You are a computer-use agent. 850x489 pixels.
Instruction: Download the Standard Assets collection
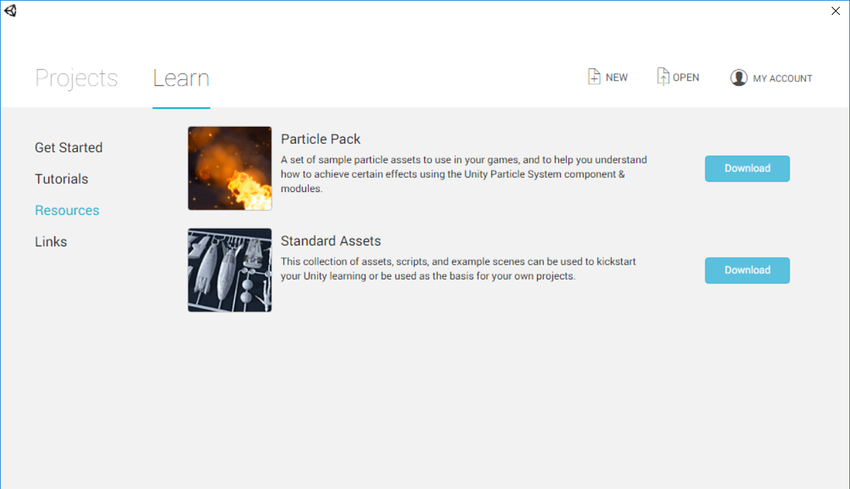coord(747,270)
